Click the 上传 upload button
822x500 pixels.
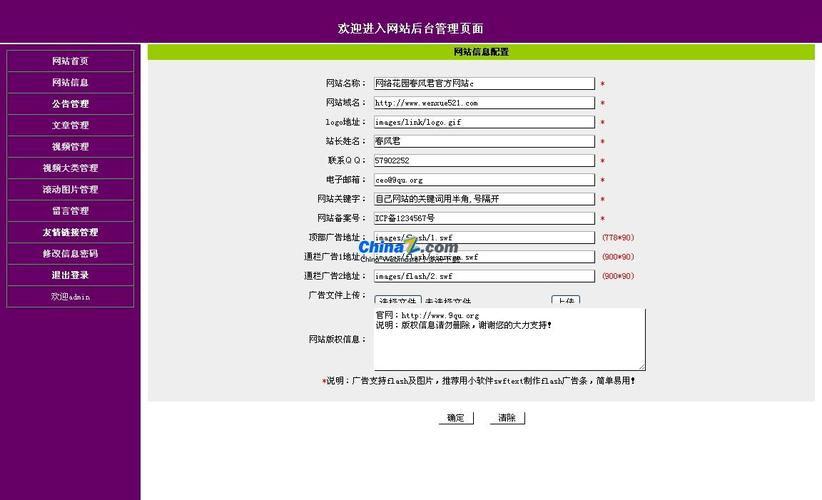(565, 300)
